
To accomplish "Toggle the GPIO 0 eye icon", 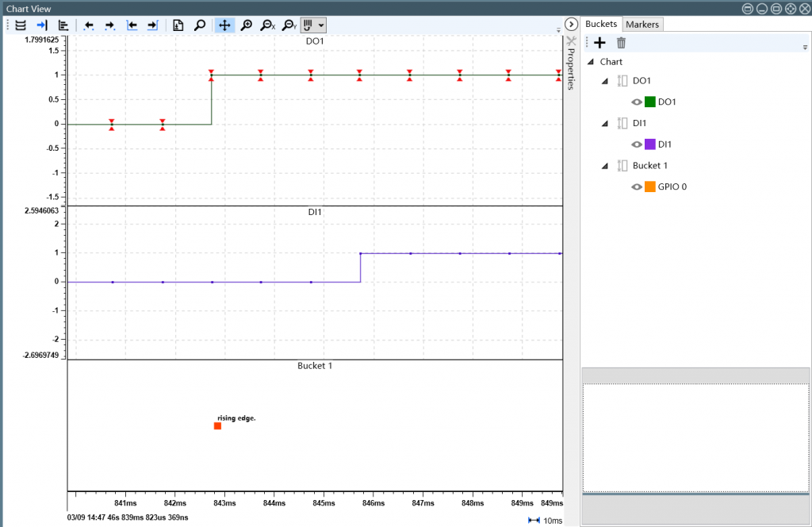I will pos(636,187).
